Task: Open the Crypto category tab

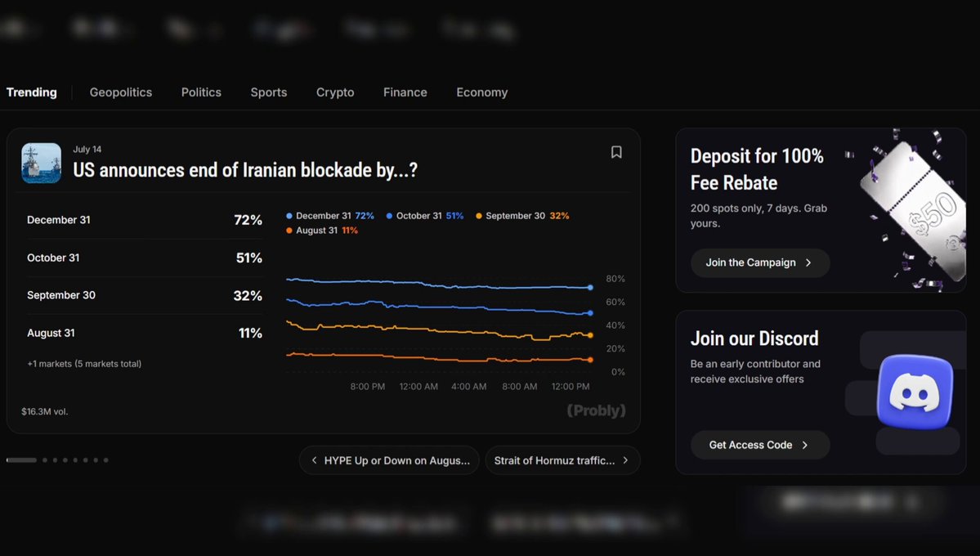Action: 335,92
